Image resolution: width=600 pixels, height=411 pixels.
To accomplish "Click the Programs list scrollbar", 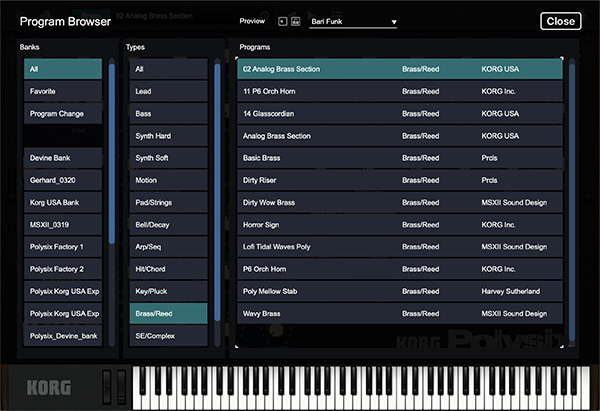I will [x=572, y=202].
